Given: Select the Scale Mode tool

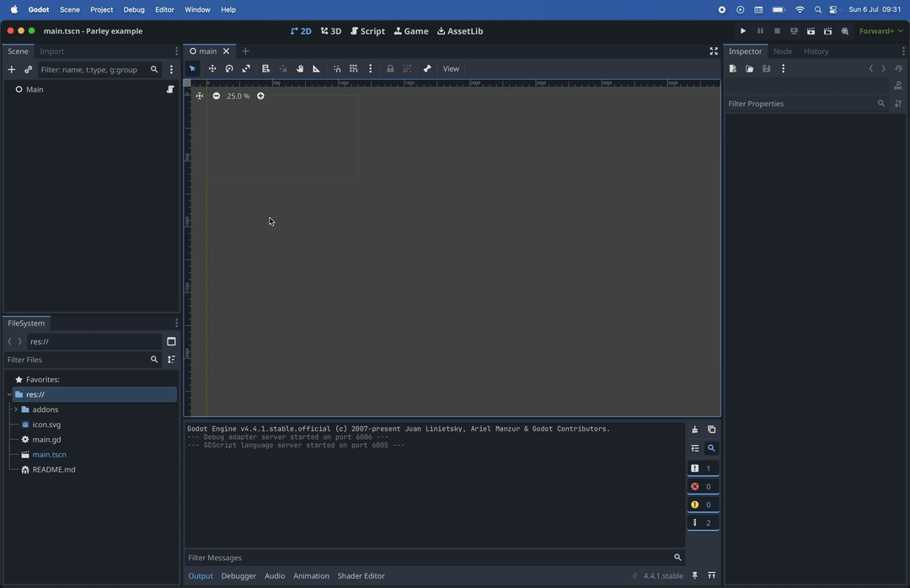Looking at the screenshot, I should pos(246,69).
